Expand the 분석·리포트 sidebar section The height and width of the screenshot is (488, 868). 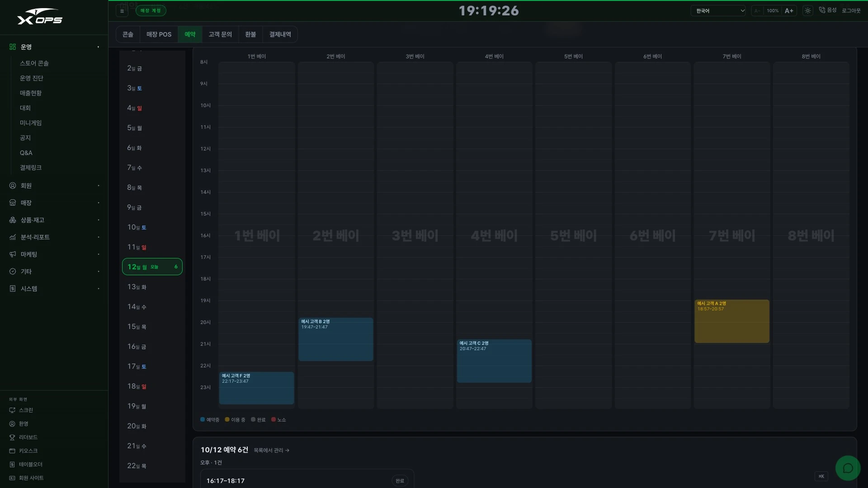tap(54, 237)
